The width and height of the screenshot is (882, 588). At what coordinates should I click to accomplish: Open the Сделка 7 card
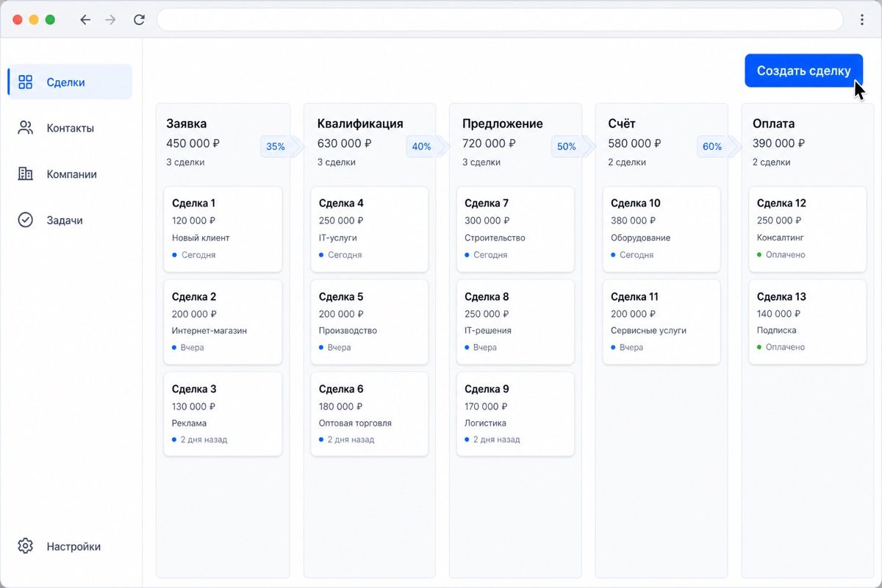[x=515, y=229]
